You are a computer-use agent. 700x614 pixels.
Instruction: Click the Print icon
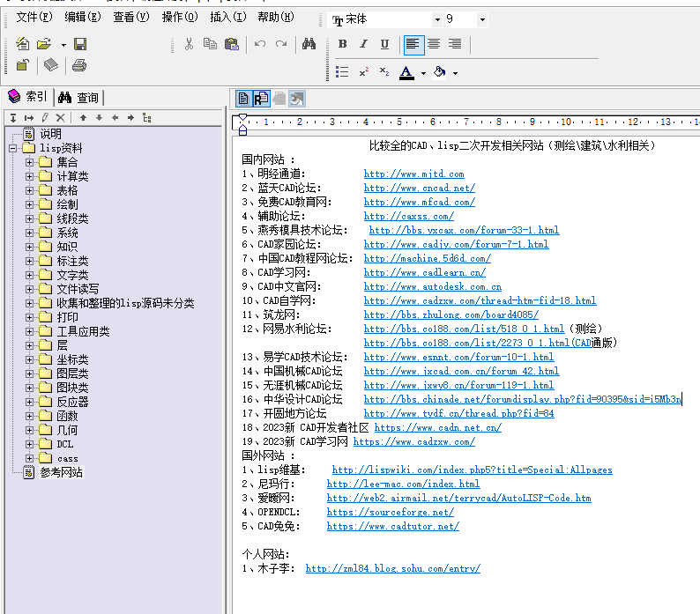coord(79,65)
